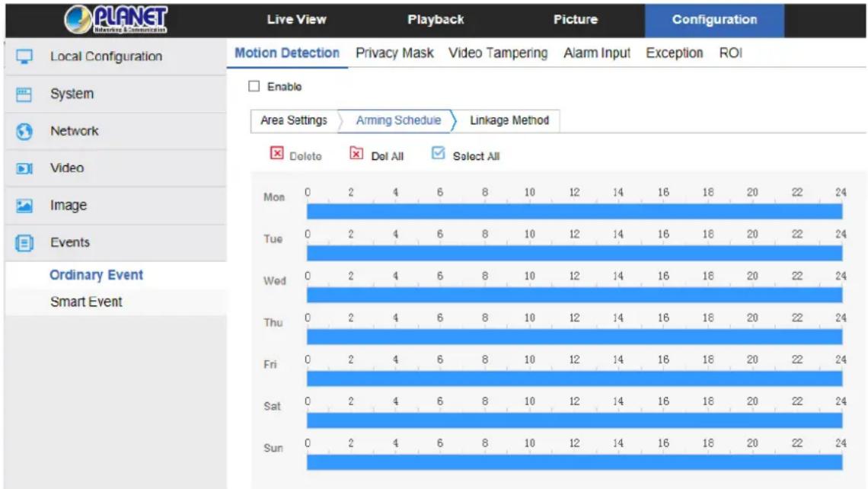Click the Events list sidebar icon

[x=24, y=242]
